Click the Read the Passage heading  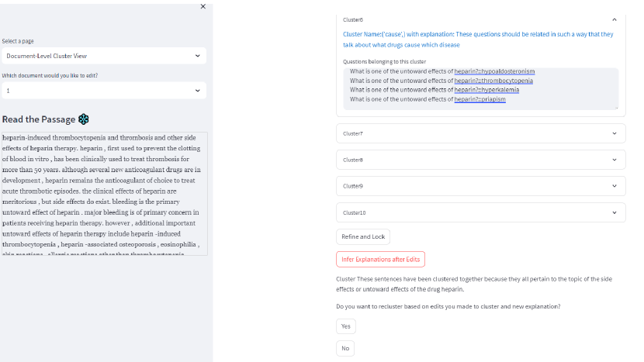(39, 119)
